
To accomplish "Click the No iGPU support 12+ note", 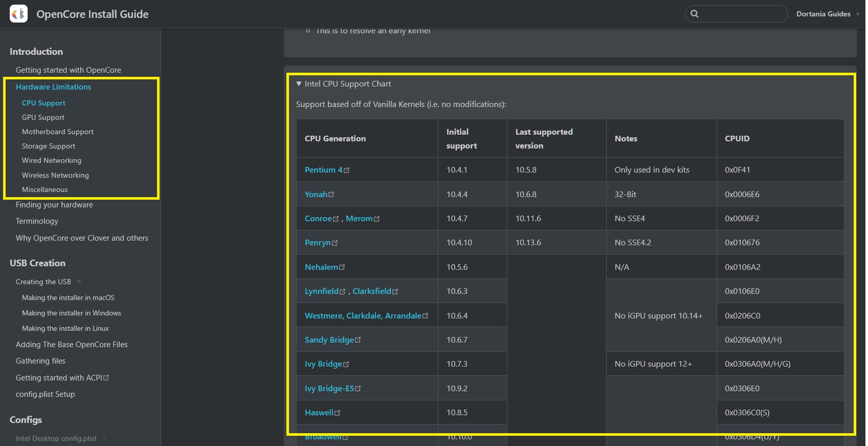I will tap(653, 364).
